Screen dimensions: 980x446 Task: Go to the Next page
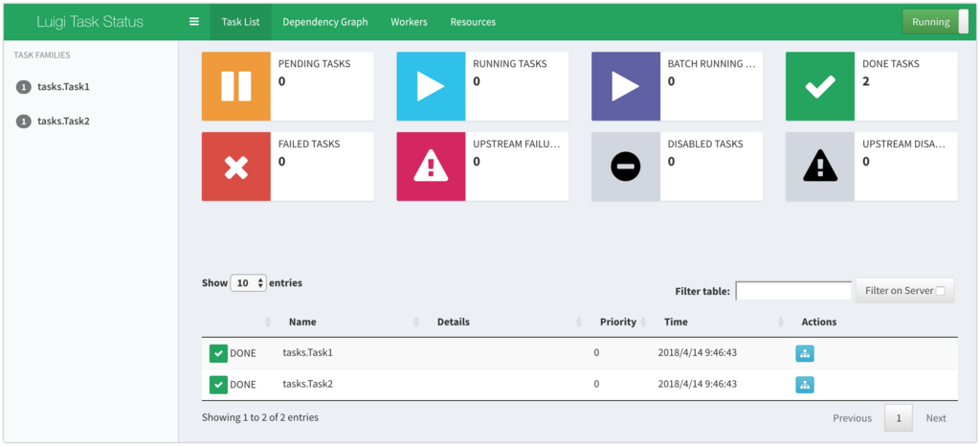point(936,418)
